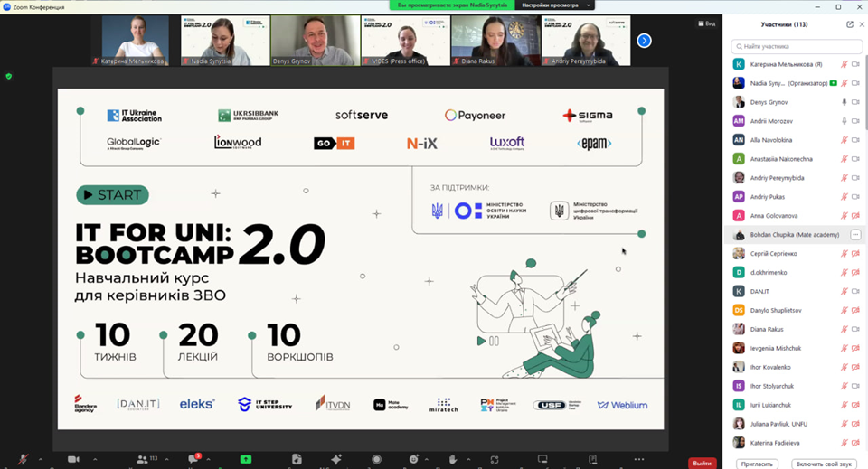Expand arrow next to chat icon

[x=208, y=459]
